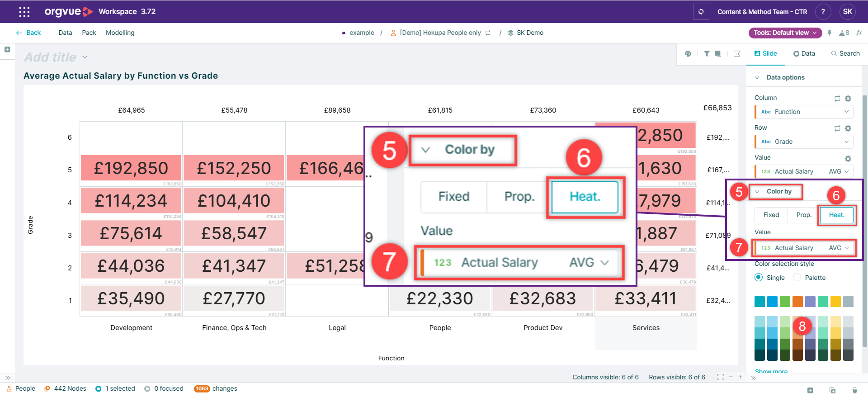The image size is (868, 397).
Task: Open Color by Value Actual Salary dropdown
Action: 804,248
